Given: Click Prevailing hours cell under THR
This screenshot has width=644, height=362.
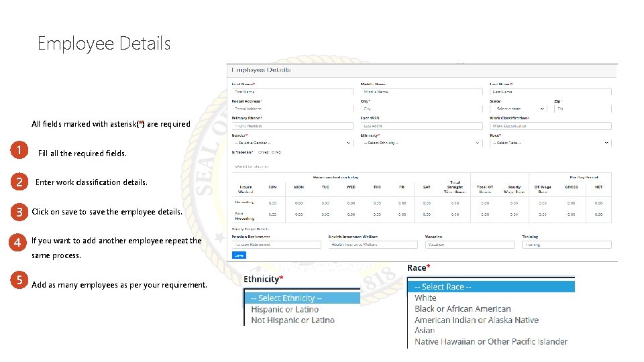Looking at the screenshot, I should pos(377,203).
